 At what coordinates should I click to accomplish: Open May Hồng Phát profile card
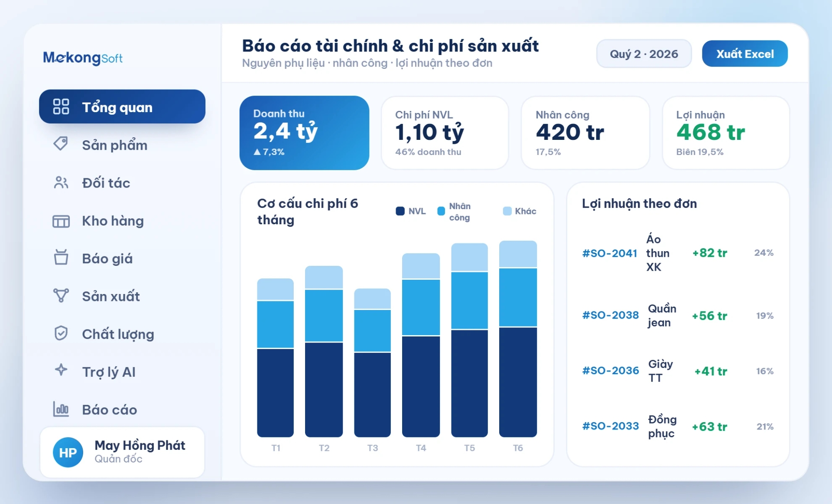tap(122, 452)
